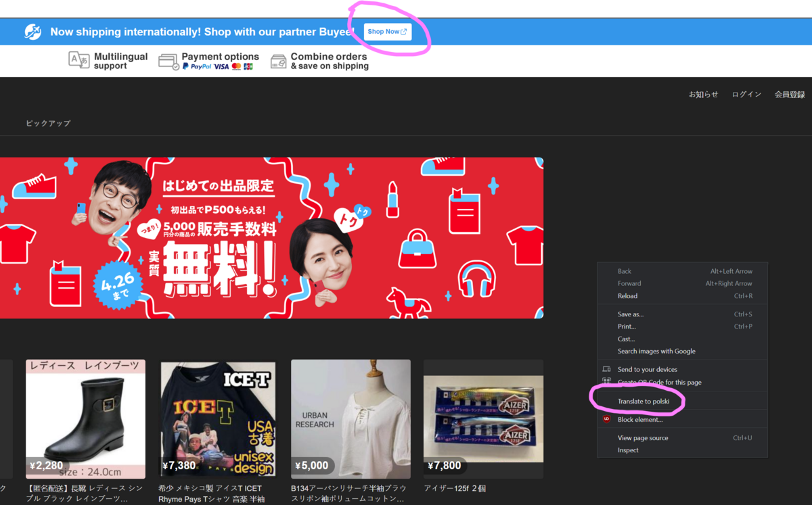Click the Send to your devices icon
Screen dimensions: 812x505
tap(606, 370)
